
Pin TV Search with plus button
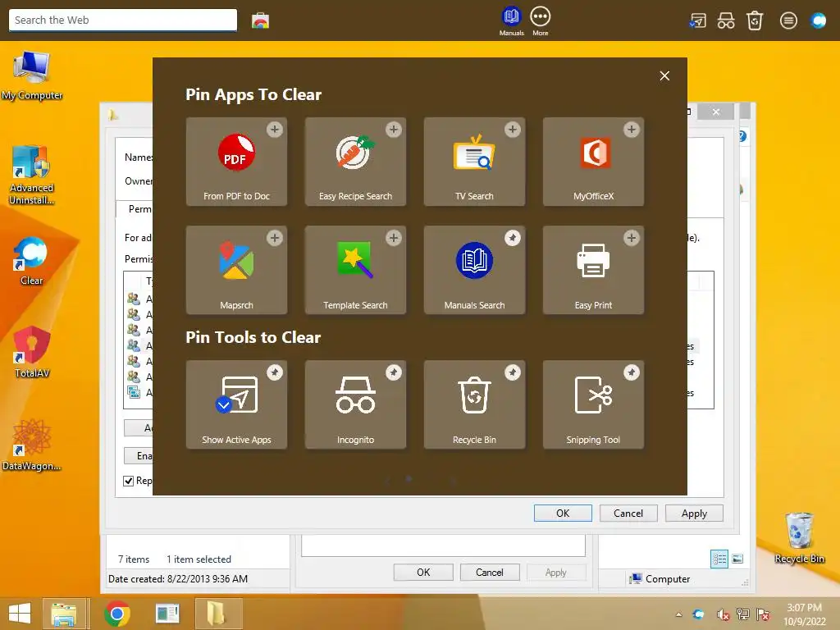coord(513,130)
